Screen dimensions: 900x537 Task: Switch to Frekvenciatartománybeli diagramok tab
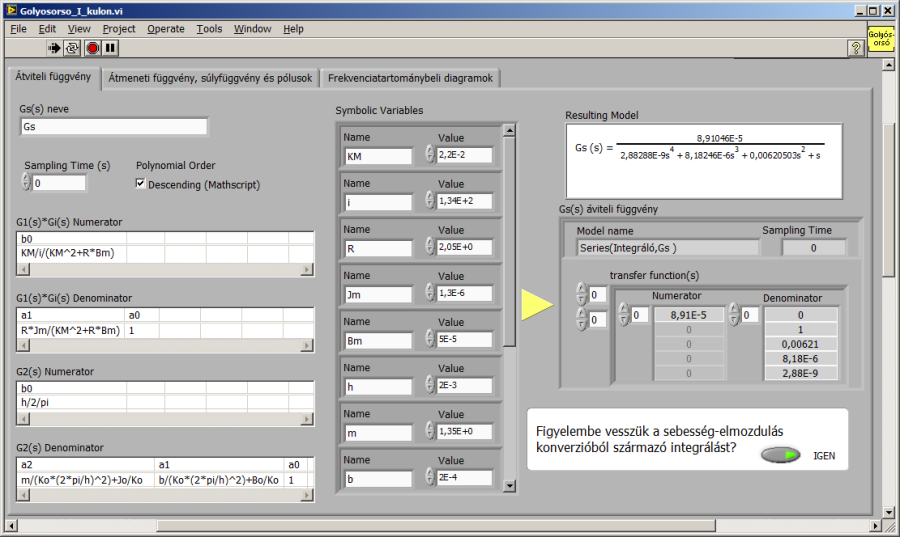pos(409,78)
